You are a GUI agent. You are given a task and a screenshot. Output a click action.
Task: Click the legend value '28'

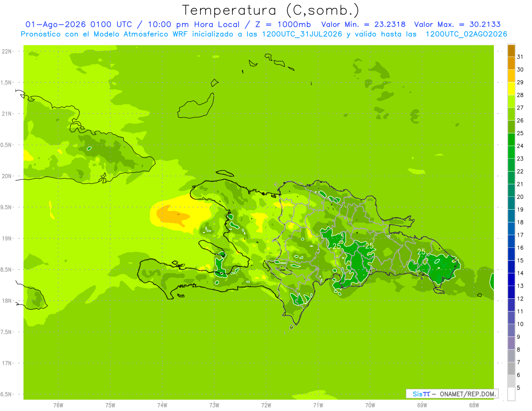pos(520,95)
